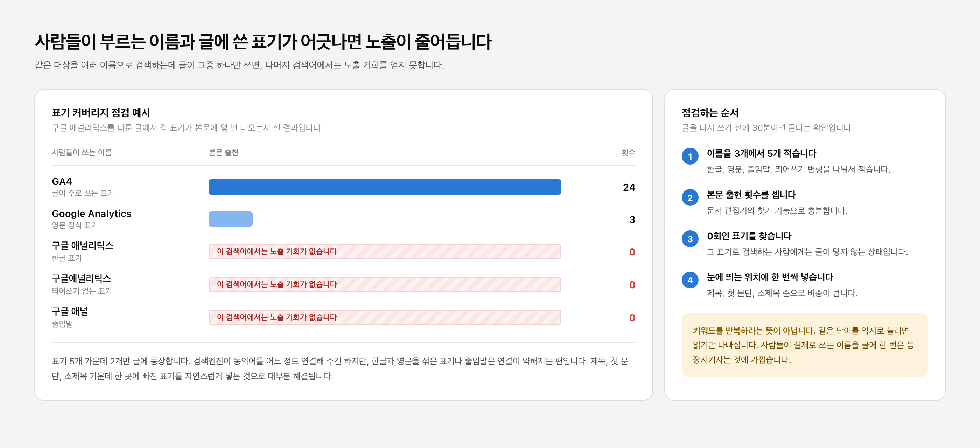Click the description 문서 편집기의 찾기 기능으로
This screenshot has height=448, width=980.
[x=777, y=211]
